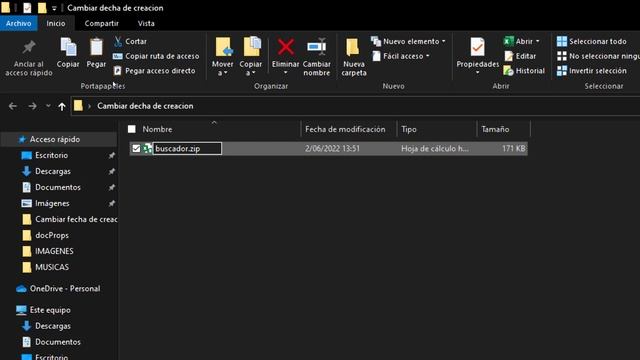Click the Cambiar nombre icon
The height and width of the screenshot is (360, 640).
coord(317,47)
